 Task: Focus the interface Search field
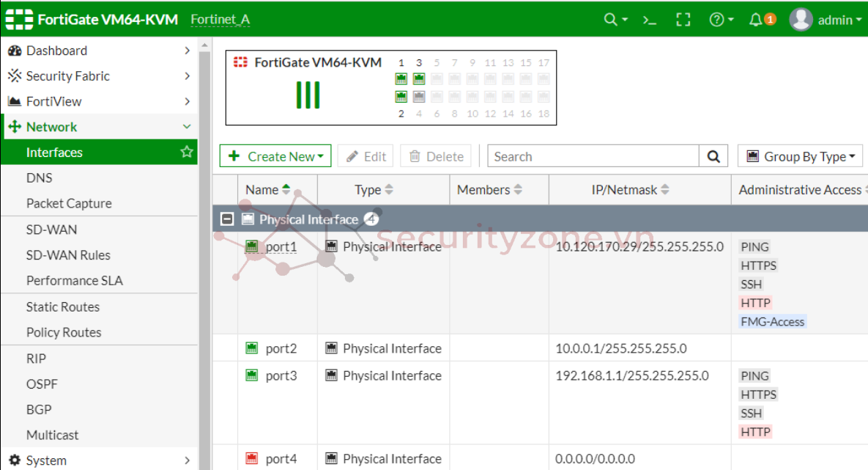point(593,156)
